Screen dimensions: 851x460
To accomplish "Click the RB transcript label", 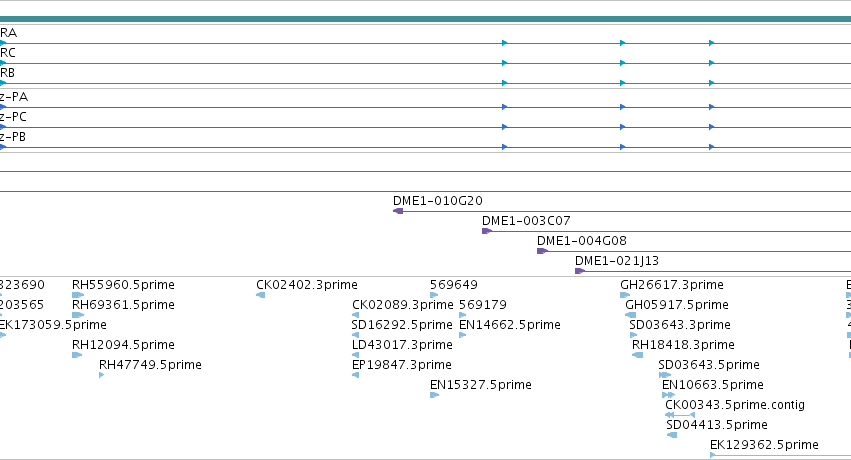I will [x=7, y=73].
